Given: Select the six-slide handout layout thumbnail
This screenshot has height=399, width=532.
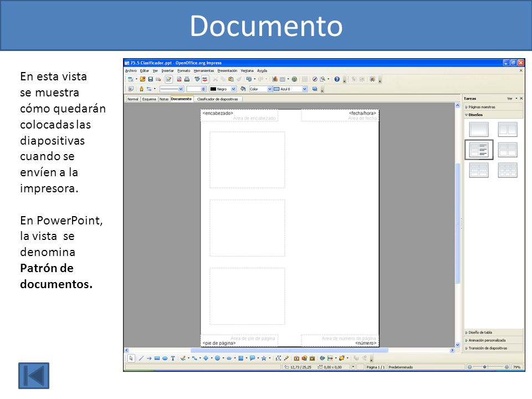Looking at the screenshot, I should (479, 170).
